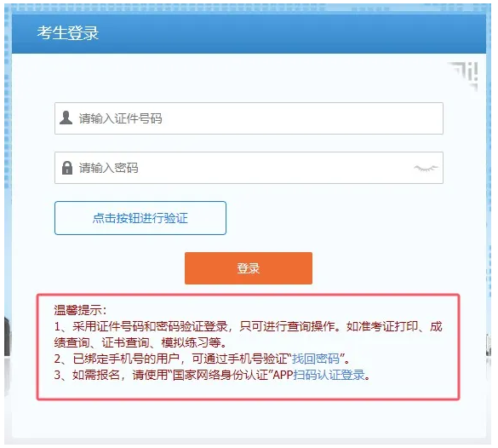The image size is (498, 448).
Task: Show password using the closed-eye icon
Action: tap(426, 168)
